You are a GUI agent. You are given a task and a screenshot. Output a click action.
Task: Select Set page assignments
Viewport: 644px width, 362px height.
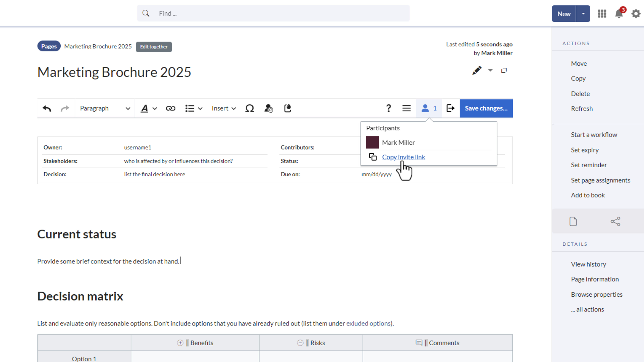point(600,180)
